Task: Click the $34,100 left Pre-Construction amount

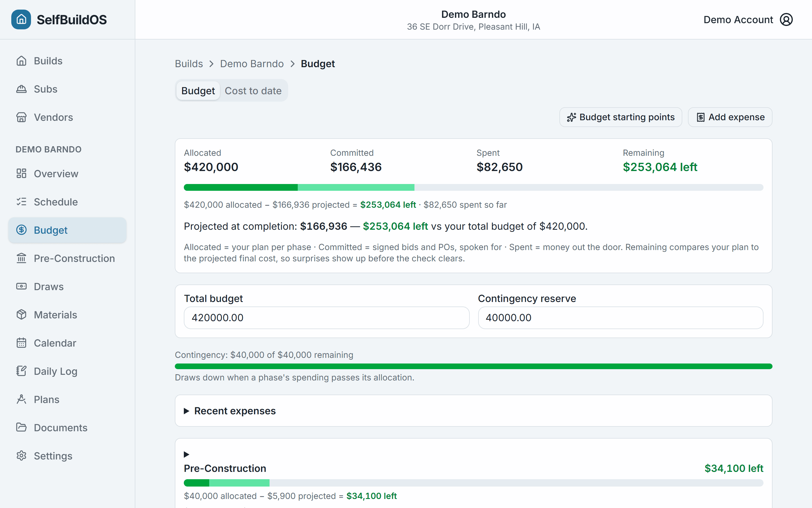Action: (734, 468)
